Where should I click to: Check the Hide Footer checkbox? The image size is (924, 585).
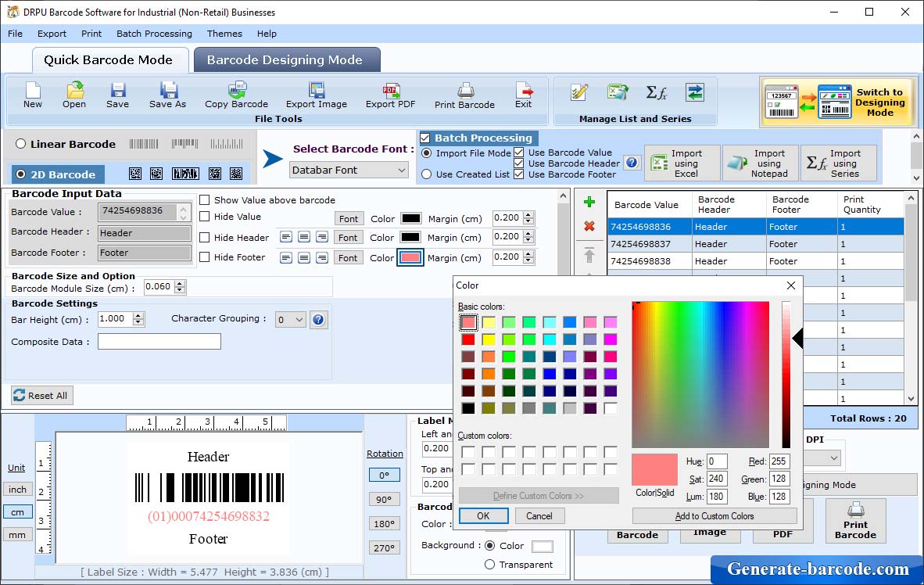coord(205,257)
